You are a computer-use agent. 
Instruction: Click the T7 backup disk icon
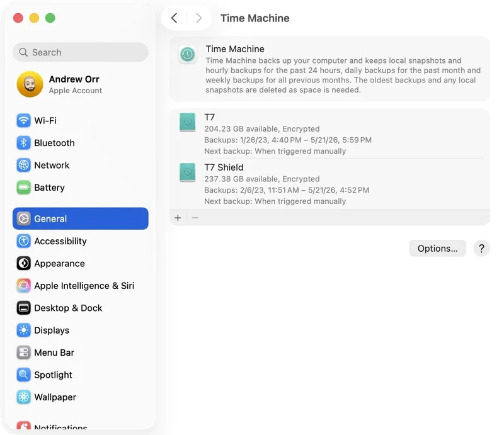(x=187, y=122)
